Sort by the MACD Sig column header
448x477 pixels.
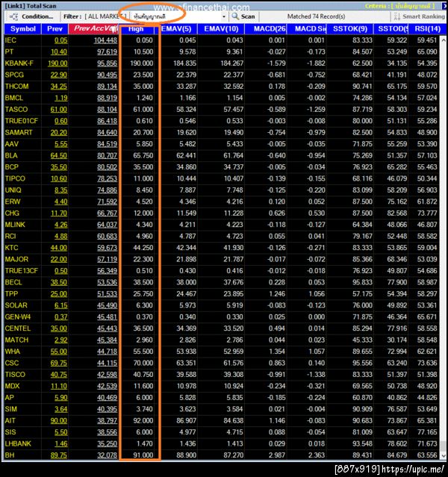pos(306,29)
